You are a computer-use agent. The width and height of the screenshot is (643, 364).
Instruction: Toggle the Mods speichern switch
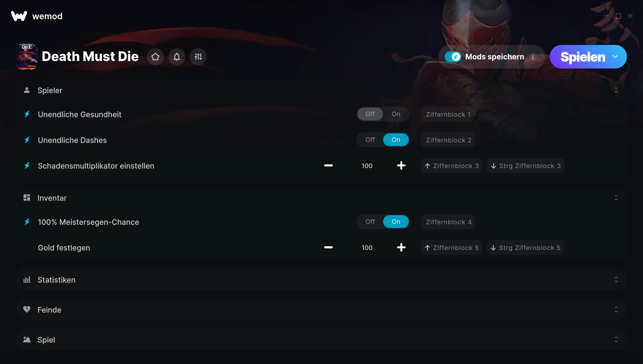(x=453, y=57)
